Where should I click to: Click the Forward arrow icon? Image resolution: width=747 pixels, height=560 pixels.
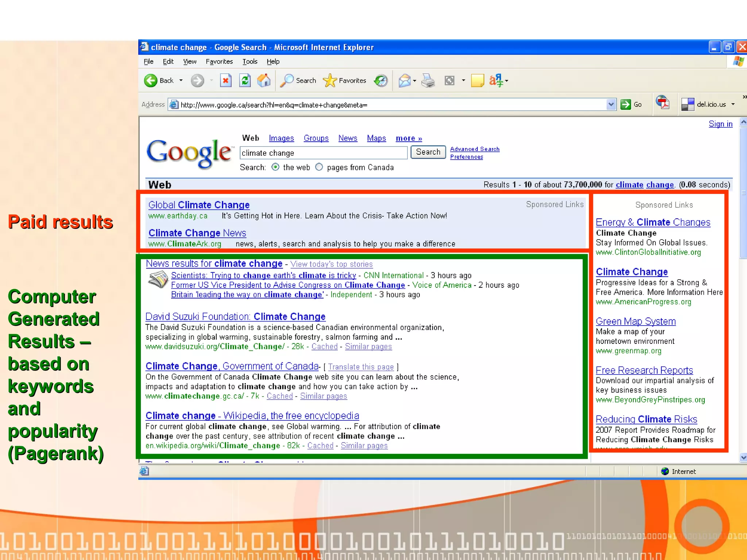click(197, 81)
